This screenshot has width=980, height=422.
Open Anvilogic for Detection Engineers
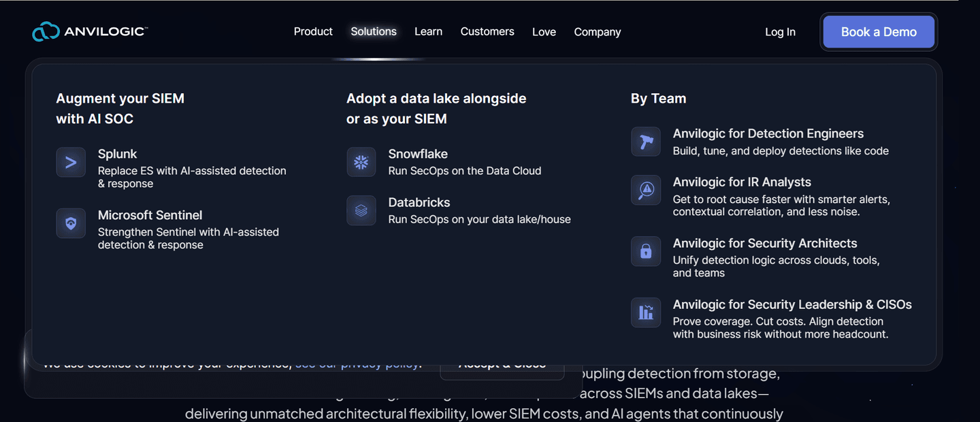click(x=768, y=133)
